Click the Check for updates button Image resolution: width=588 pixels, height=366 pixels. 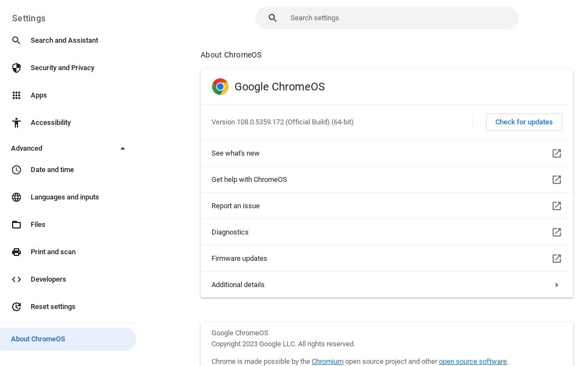(x=524, y=122)
